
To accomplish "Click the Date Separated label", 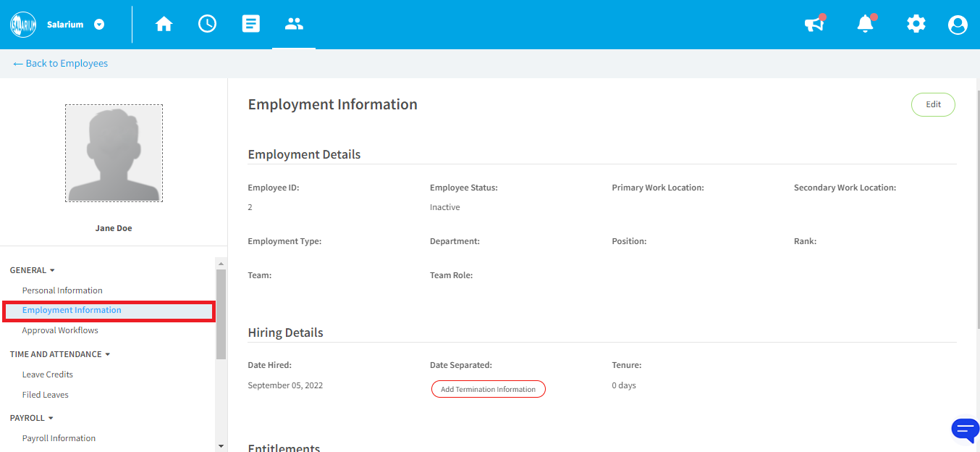I will 461,365.
